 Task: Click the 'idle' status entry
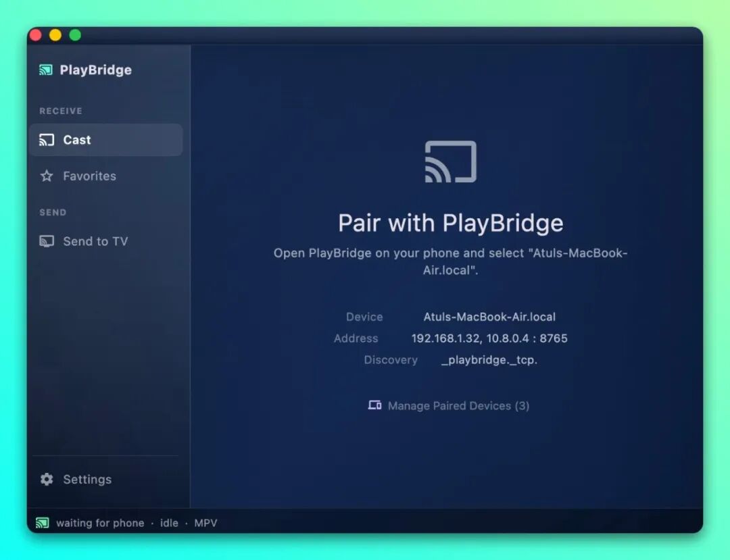click(x=169, y=523)
